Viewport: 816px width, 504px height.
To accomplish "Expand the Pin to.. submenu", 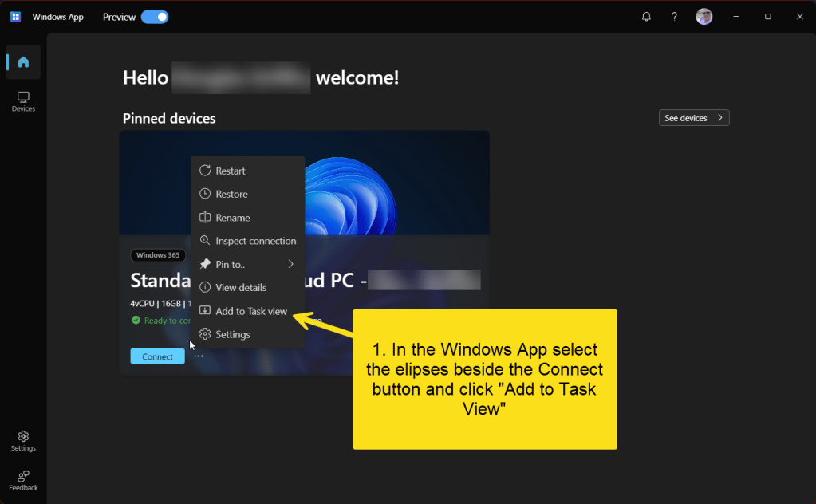I will pyautogui.click(x=247, y=264).
